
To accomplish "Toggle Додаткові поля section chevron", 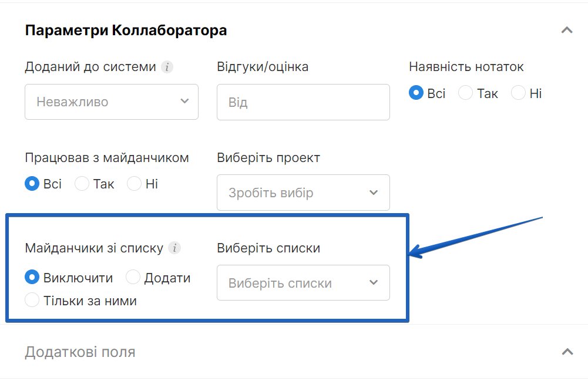I will [567, 352].
